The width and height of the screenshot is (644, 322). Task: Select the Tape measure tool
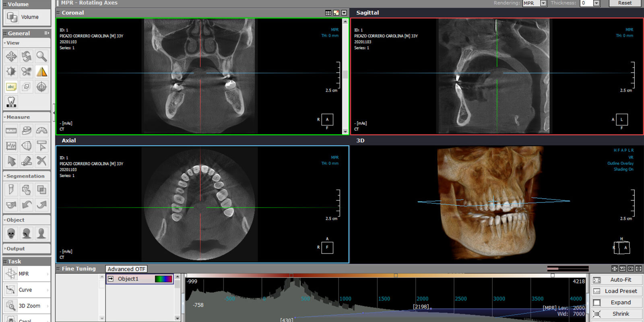point(27,130)
